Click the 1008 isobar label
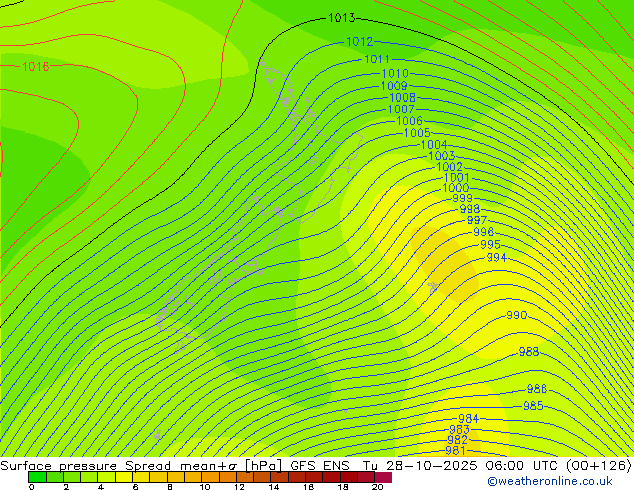 pyautogui.click(x=402, y=98)
